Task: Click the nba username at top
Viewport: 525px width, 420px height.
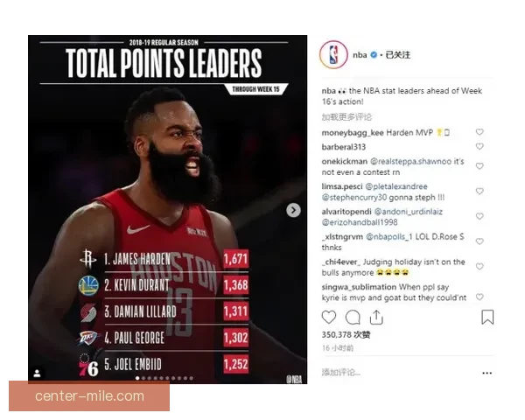Action: tap(360, 55)
